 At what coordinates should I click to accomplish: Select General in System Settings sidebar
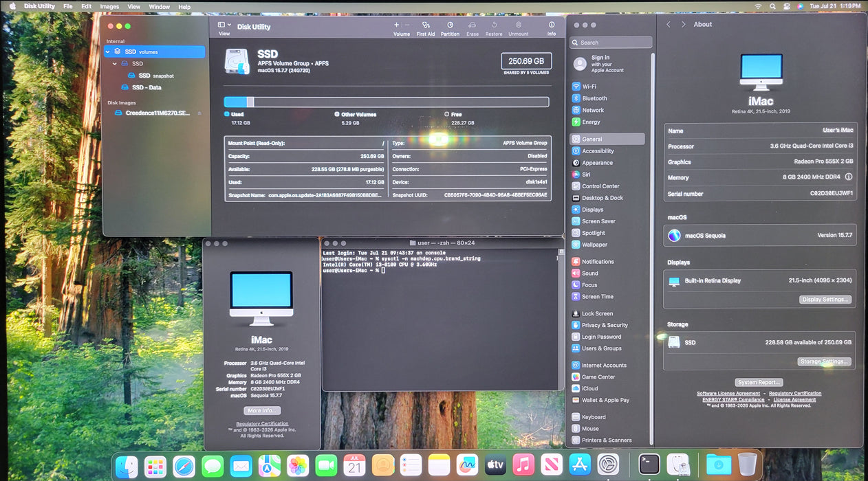point(607,139)
